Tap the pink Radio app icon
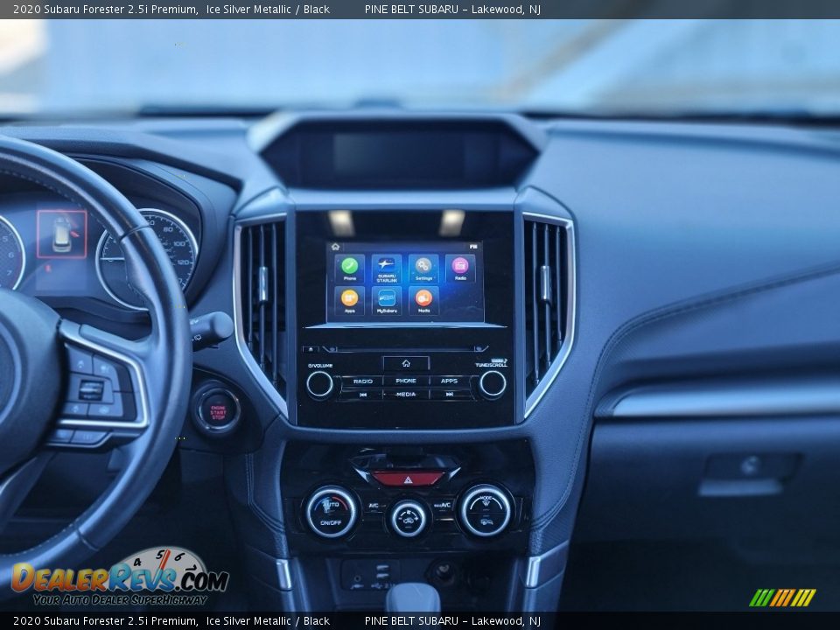The image size is (840, 630). click(x=460, y=266)
